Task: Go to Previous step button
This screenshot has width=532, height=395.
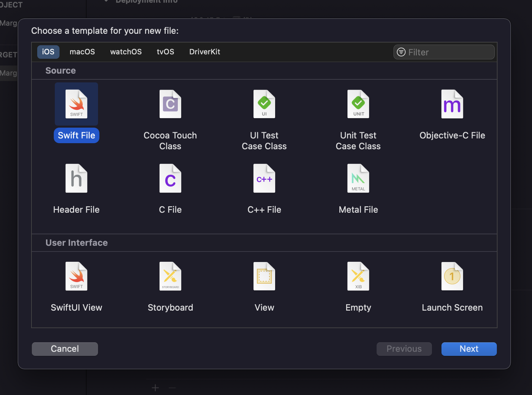Action: (404, 349)
